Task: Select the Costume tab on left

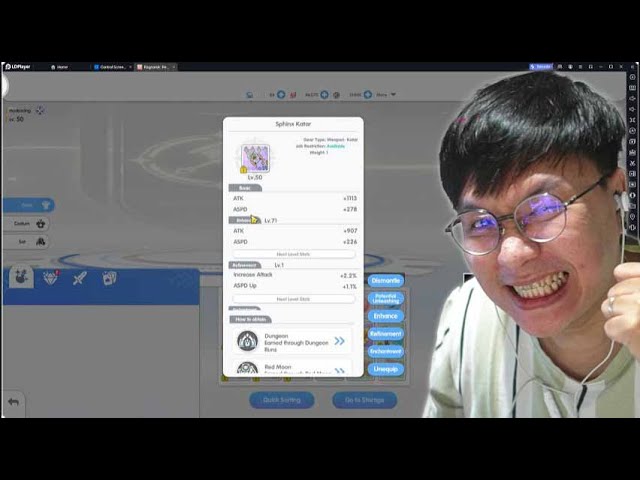Action: tap(26, 224)
